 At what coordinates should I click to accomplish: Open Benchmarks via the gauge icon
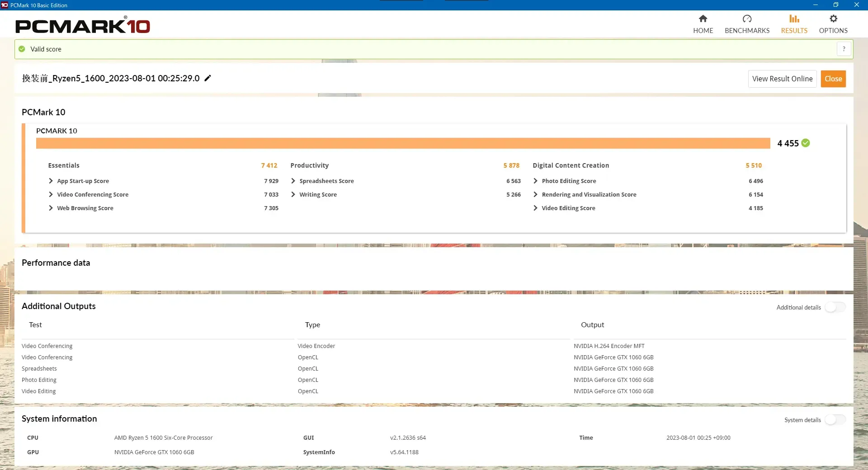point(747,19)
